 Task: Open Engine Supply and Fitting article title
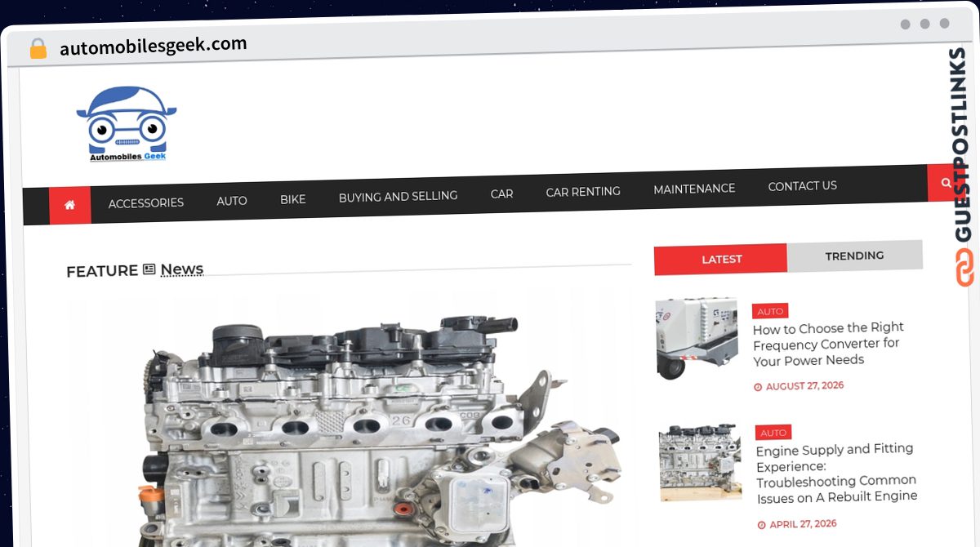(836, 473)
